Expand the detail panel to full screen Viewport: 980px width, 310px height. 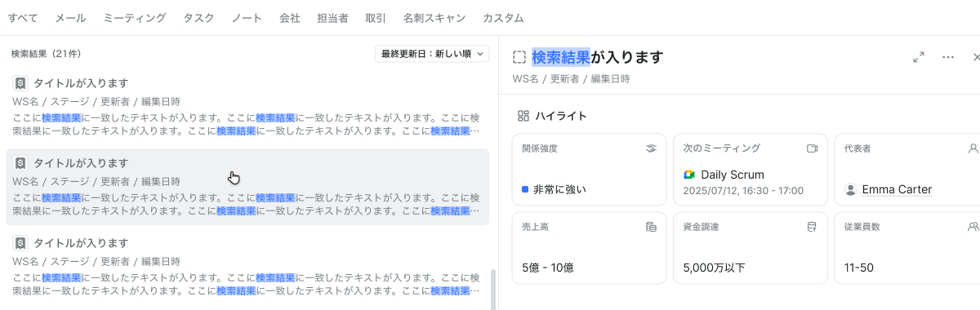point(919,57)
